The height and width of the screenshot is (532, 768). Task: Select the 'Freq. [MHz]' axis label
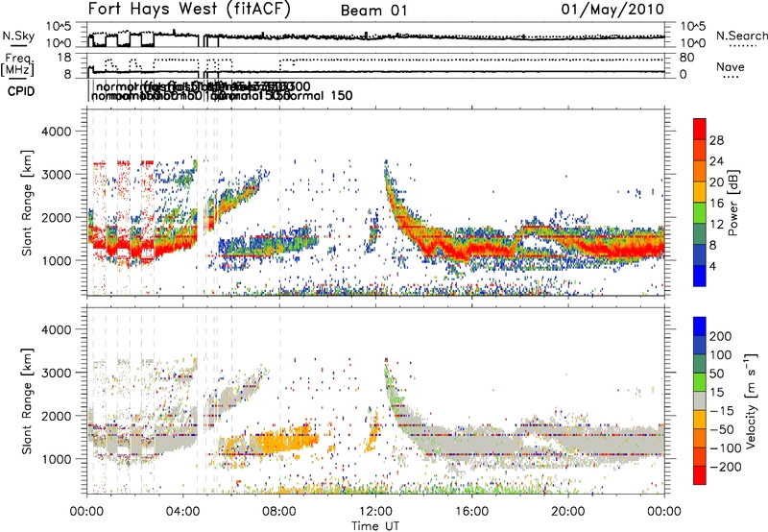pos(18,64)
